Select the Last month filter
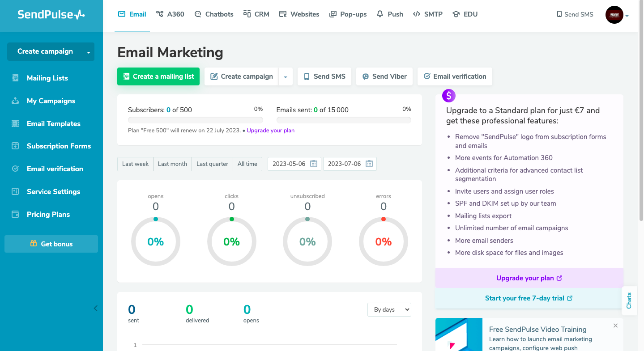Image resolution: width=644 pixels, height=351 pixels. click(172, 164)
